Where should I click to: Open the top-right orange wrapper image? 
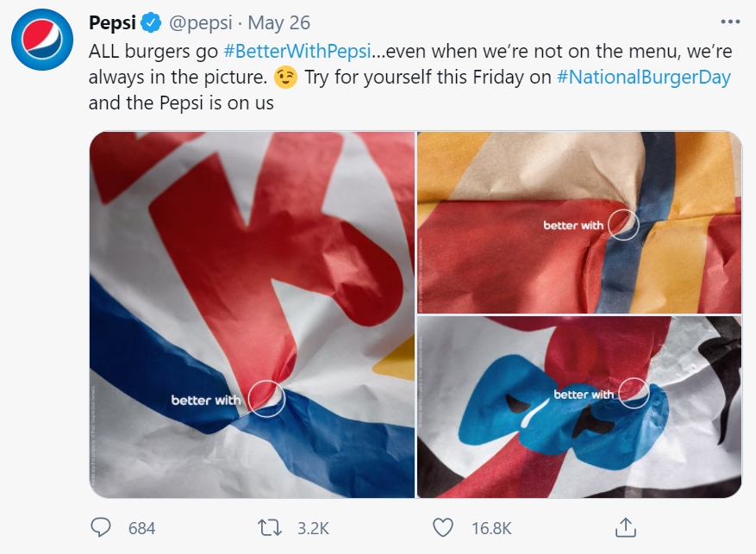(x=579, y=222)
